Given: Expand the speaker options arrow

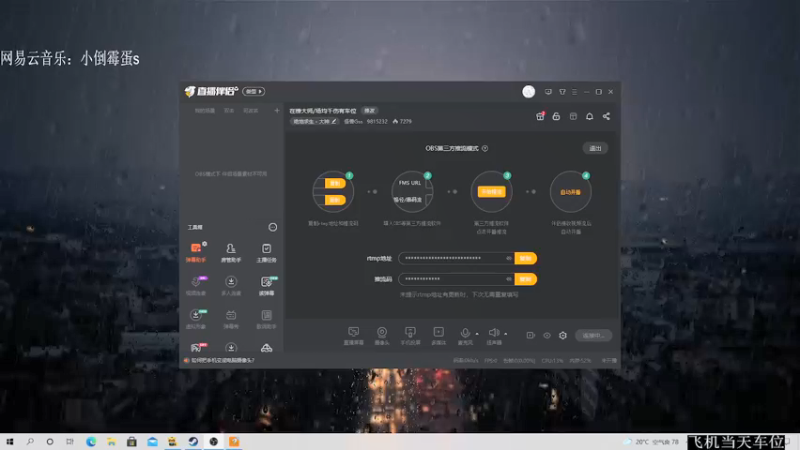Looking at the screenshot, I should [x=506, y=334].
